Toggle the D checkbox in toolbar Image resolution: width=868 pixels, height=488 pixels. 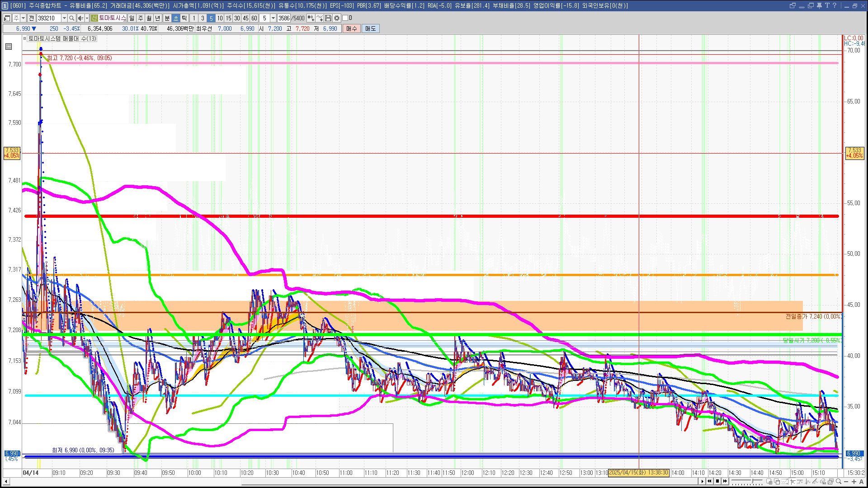pyautogui.click(x=345, y=18)
